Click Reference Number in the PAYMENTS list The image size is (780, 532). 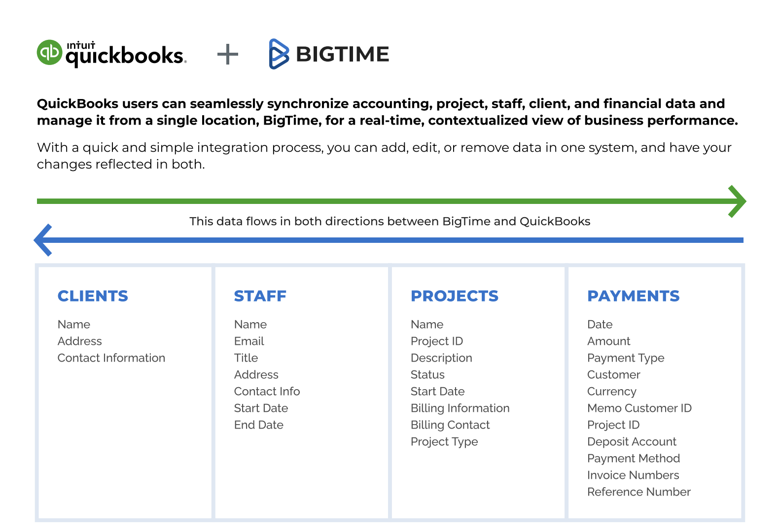pos(639,492)
